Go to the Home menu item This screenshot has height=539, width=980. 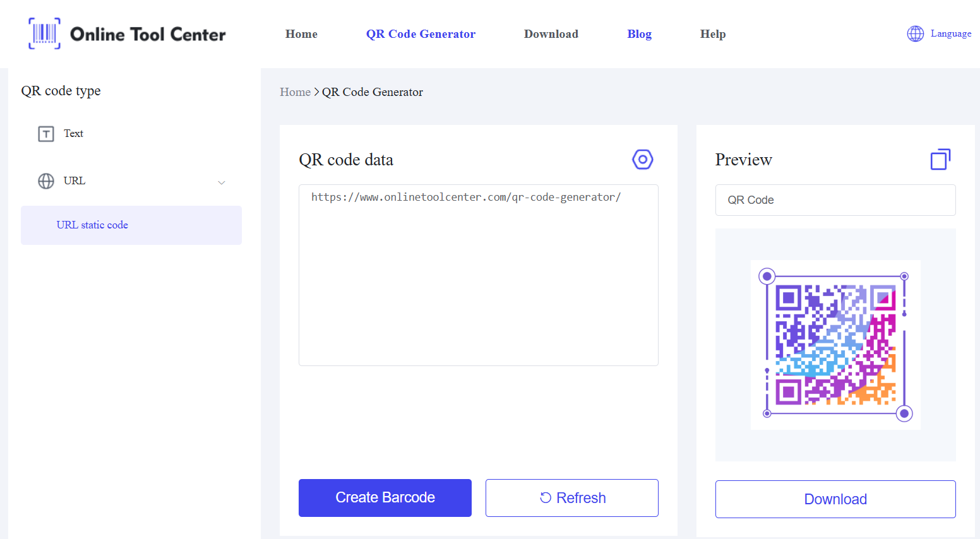301,34
